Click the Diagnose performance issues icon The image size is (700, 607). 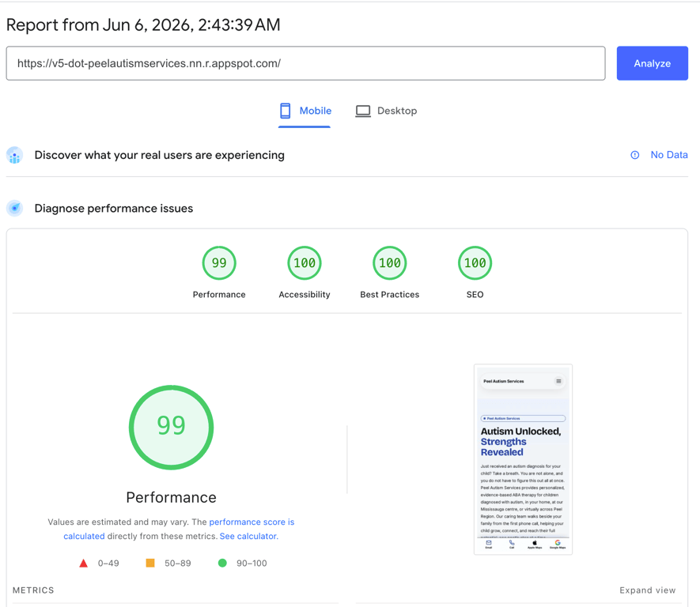click(15, 209)
